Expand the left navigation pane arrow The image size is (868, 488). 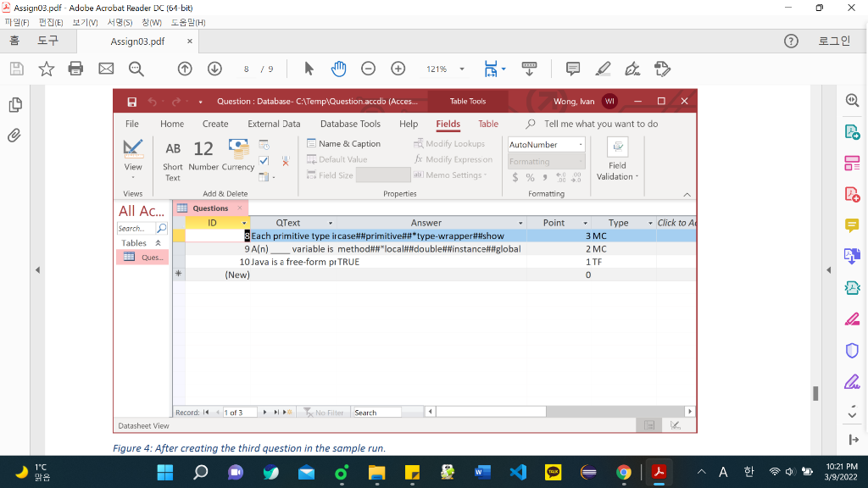coord(37,270)
